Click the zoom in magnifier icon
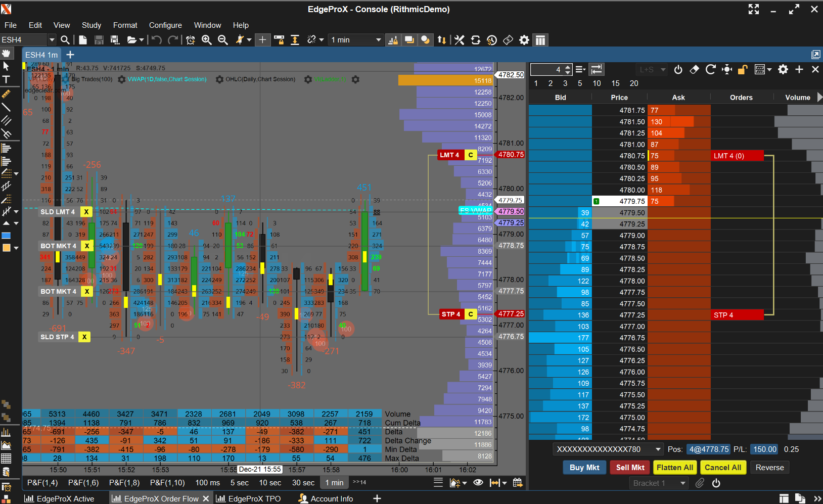 (x=206, y=40)
